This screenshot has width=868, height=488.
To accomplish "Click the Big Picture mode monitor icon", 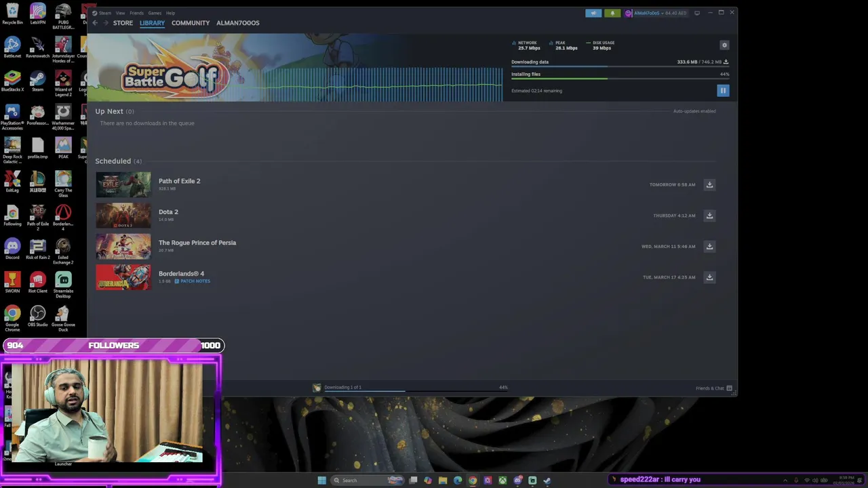I will click(x=696, y=13).
